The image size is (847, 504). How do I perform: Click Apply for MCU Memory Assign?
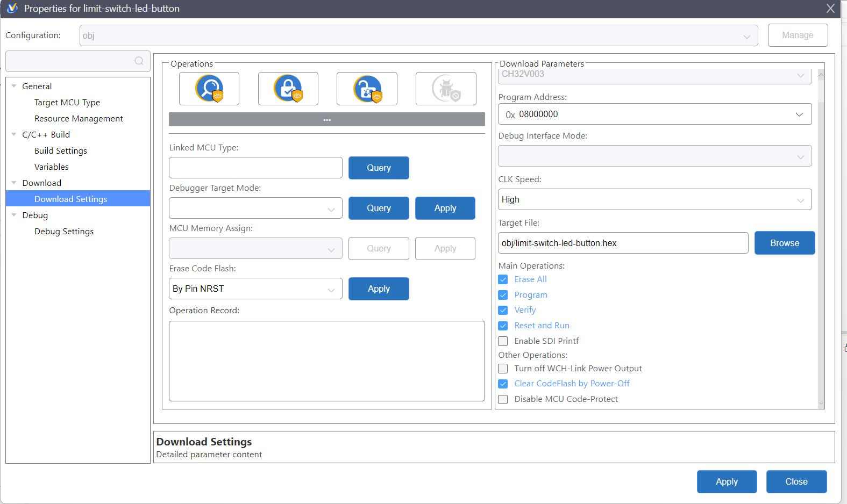tap(445, 248)
